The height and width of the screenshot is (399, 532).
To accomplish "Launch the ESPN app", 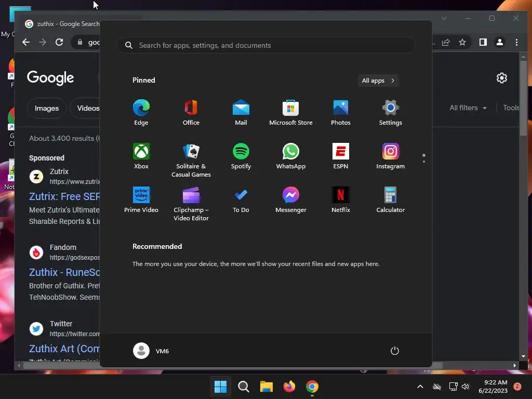I will pos(341,156).
